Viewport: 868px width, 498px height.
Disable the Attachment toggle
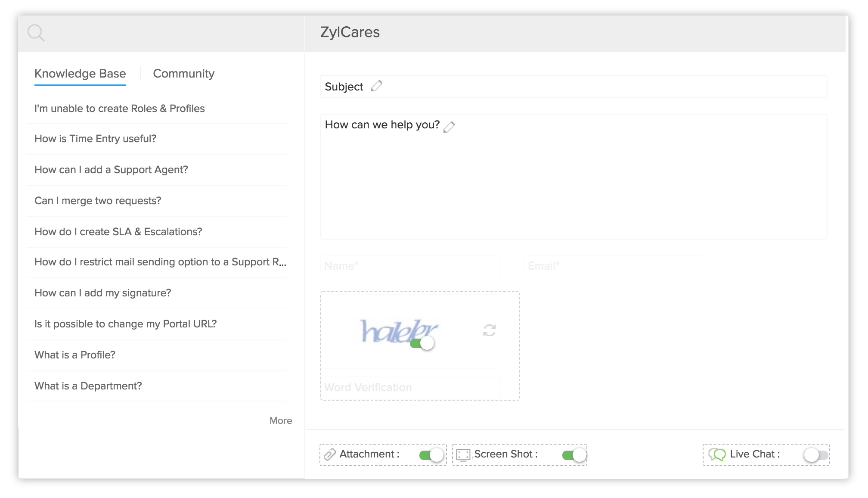(431, 455)
